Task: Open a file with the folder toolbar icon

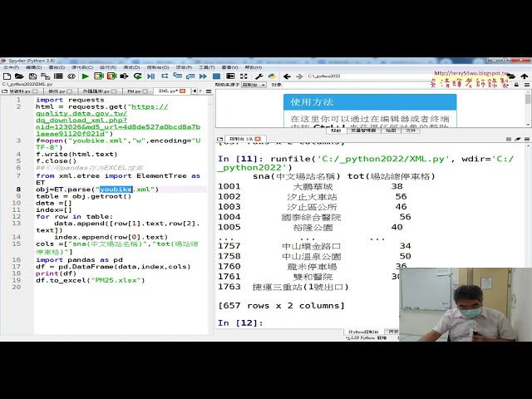Action: tap(19, 76)
